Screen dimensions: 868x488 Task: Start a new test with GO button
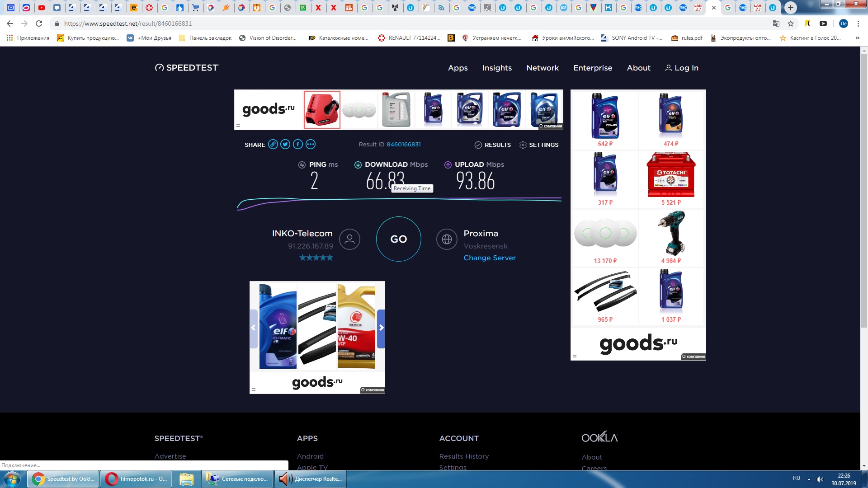(x=399, y=239)
